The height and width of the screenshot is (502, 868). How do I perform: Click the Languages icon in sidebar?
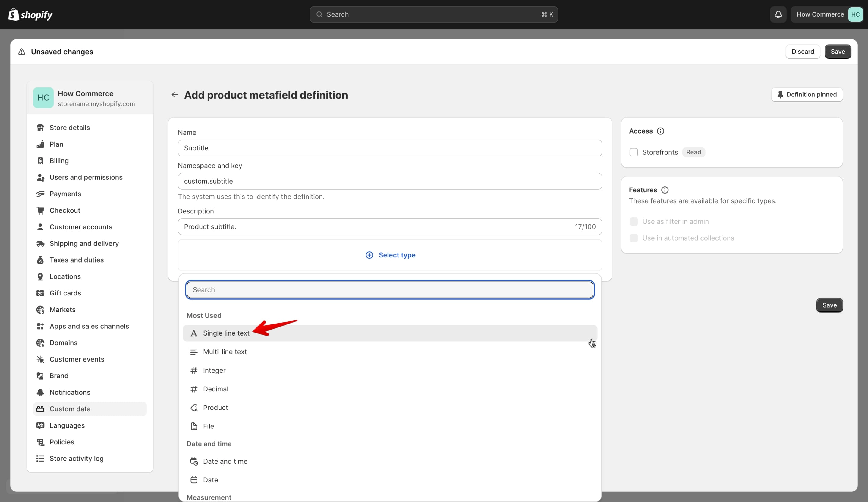(40, 425)
